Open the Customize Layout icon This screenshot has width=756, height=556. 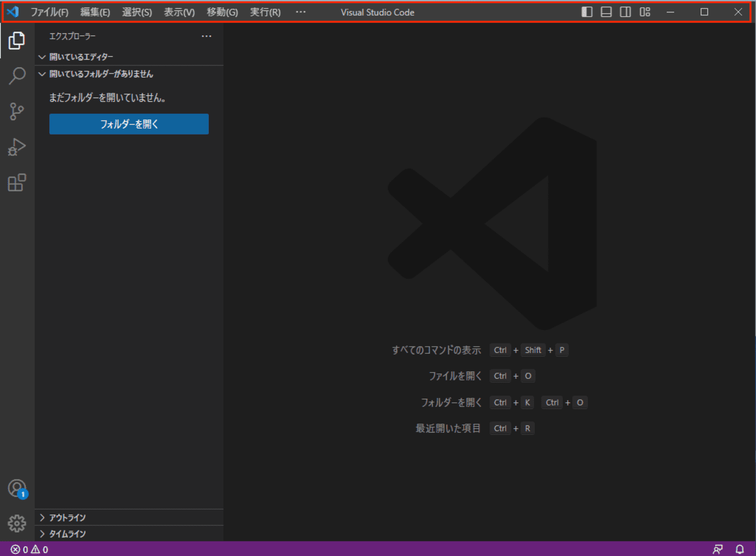click(645, 12)
